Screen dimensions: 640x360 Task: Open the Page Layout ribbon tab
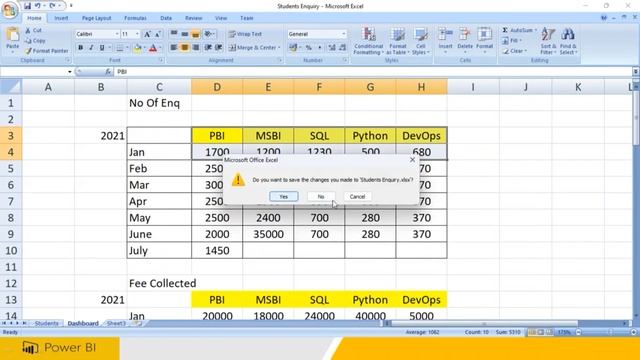96,18
